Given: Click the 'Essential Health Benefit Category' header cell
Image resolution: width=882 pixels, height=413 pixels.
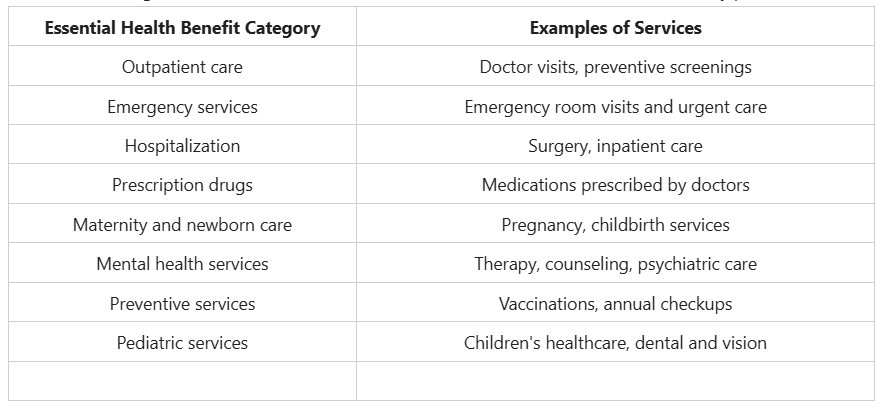Looking at the screenshot, I should [x=182, y=28].
